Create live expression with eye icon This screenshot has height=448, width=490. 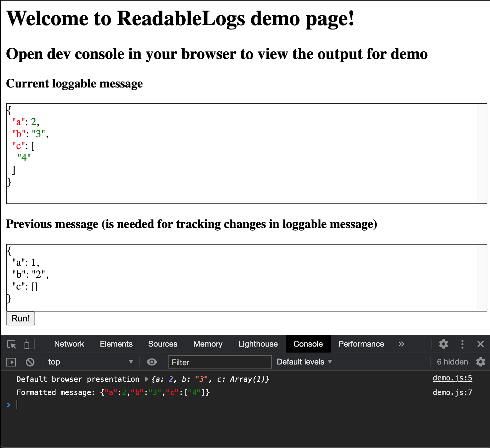coord(152,362)
